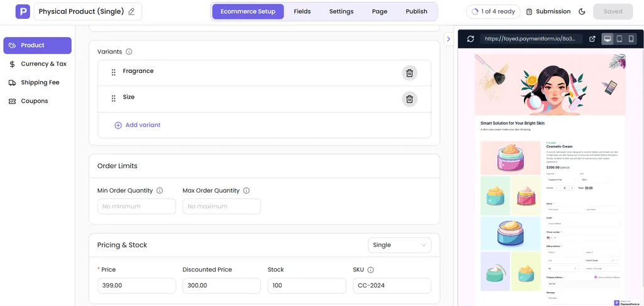
Task: Click the First name field in preview
Action: click(565, 210)
